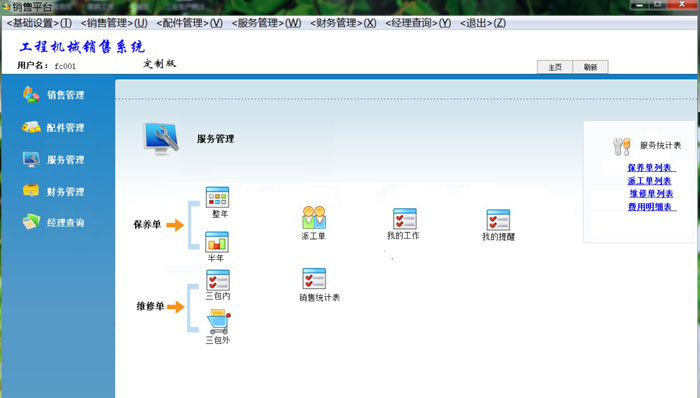Screen dimensions: 700x398
Task: Open the 我的提醒 checklist icon
Action: pyautogui.click(x=498, y=220)
